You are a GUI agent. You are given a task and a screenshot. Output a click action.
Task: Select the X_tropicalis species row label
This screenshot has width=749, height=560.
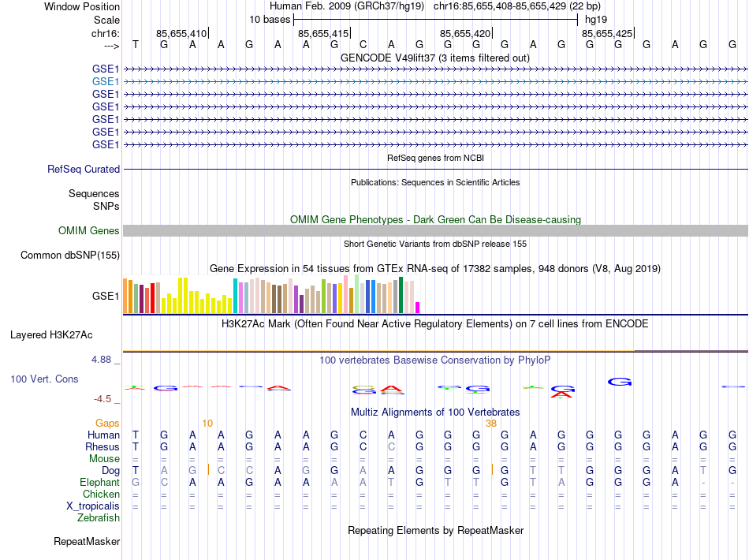pyautogui.click(x=91, y=506)
